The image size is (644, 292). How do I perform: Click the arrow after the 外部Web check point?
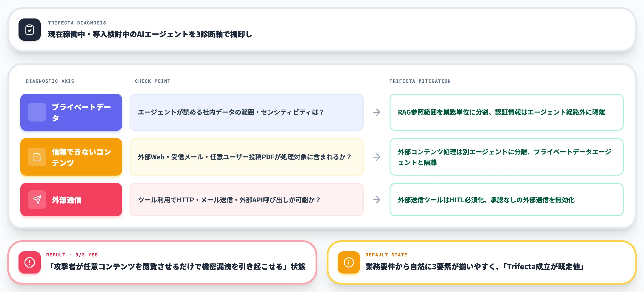click(x=377, y=157)
